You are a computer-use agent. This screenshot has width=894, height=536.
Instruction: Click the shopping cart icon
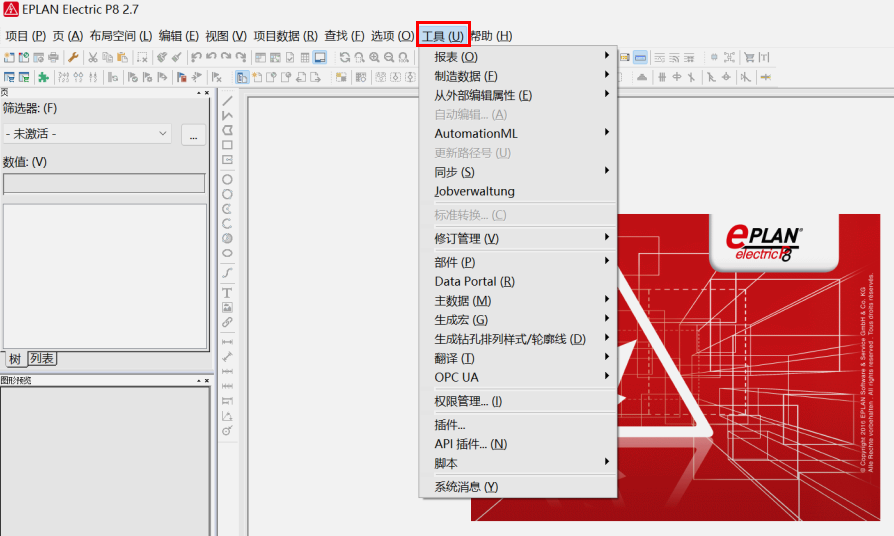click(749, 58)
